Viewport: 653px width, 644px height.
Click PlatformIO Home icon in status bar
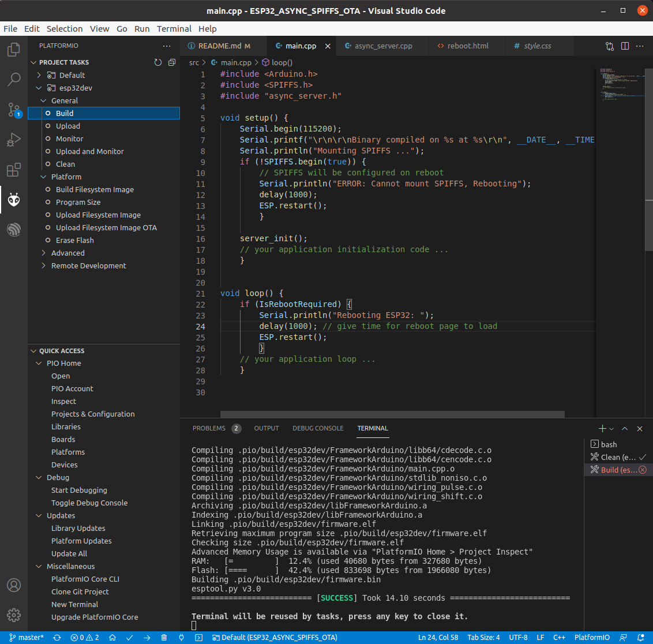point(112,637)
